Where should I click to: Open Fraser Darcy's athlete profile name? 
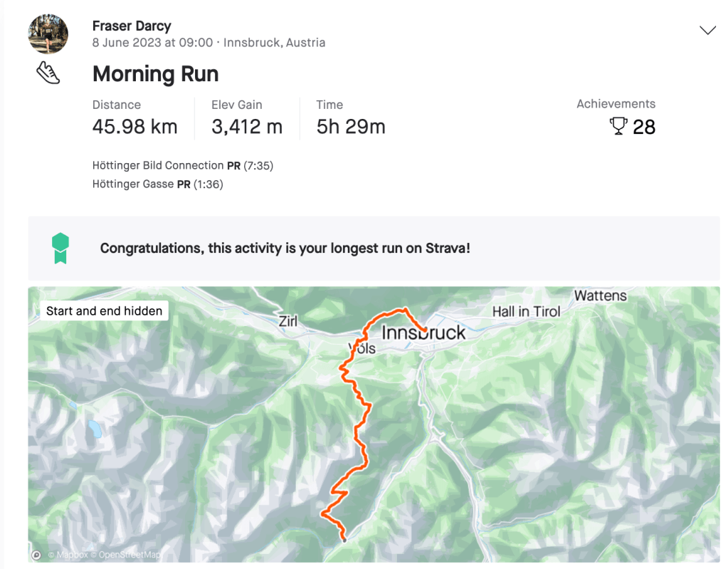click(132, 26)
